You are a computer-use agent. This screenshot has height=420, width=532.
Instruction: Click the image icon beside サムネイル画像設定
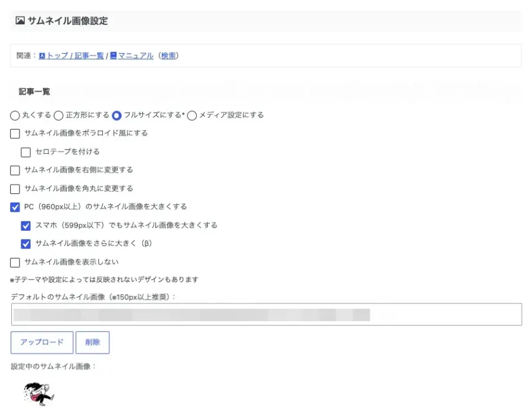tap(20, 20)
